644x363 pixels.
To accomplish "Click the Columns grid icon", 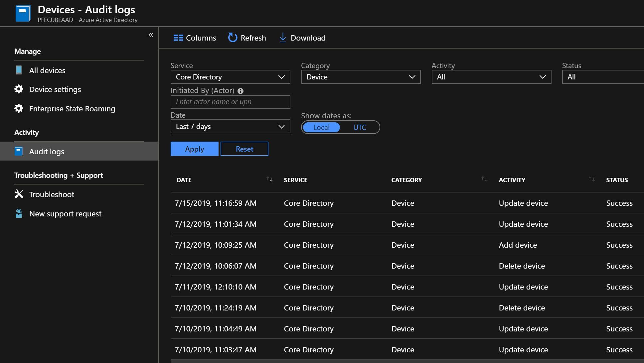I will pos(178,38).
